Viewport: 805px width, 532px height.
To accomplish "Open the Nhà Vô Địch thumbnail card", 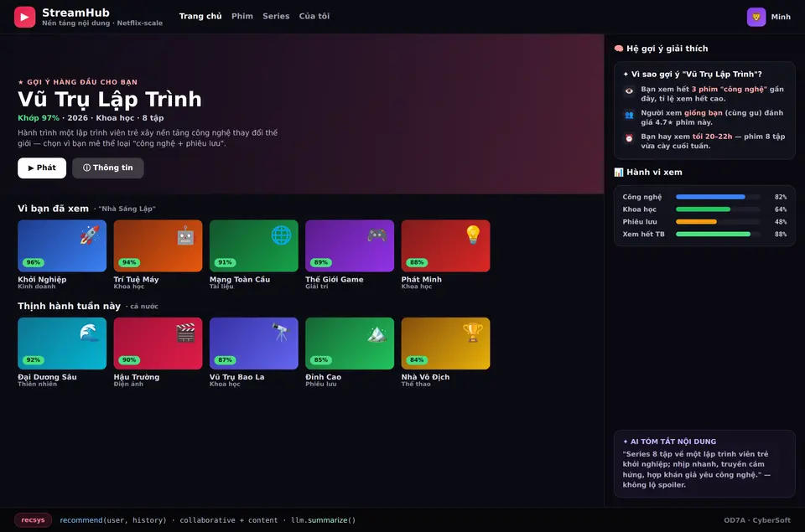I will (x=445, y=343).
